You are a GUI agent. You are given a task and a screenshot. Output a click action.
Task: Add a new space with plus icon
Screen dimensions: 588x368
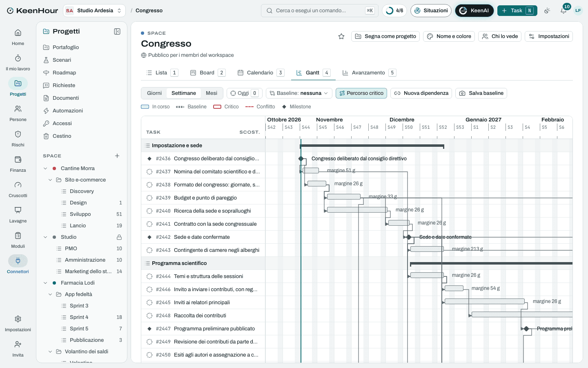[117, 156]
